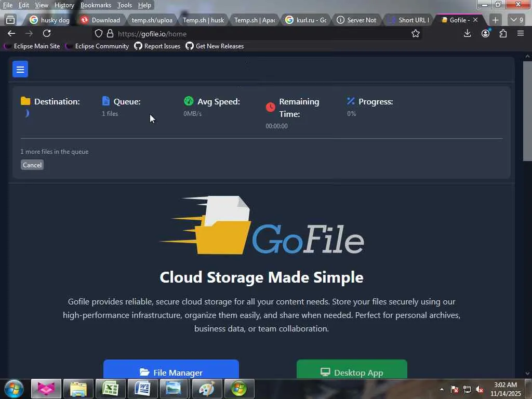Open the network status tray icon

coord(467,389)
